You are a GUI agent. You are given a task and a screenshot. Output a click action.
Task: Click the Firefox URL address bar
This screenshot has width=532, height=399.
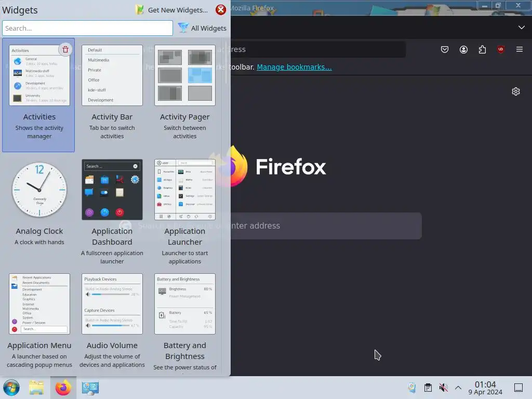point(318,49)
